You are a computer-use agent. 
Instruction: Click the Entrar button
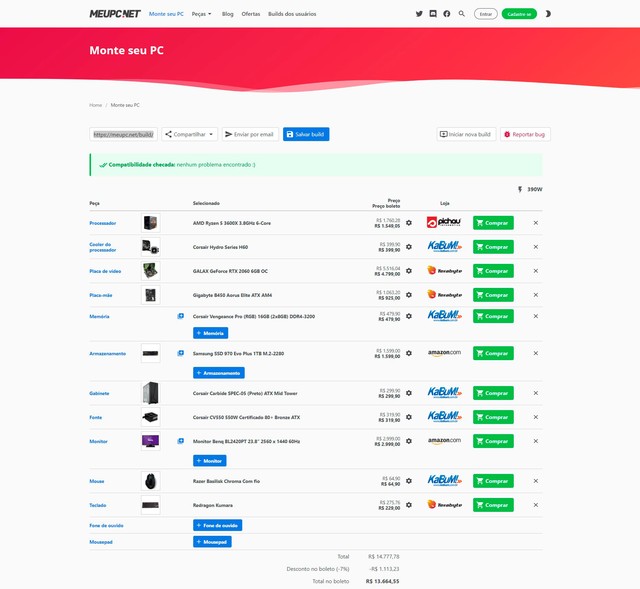(x=486, y=14)
